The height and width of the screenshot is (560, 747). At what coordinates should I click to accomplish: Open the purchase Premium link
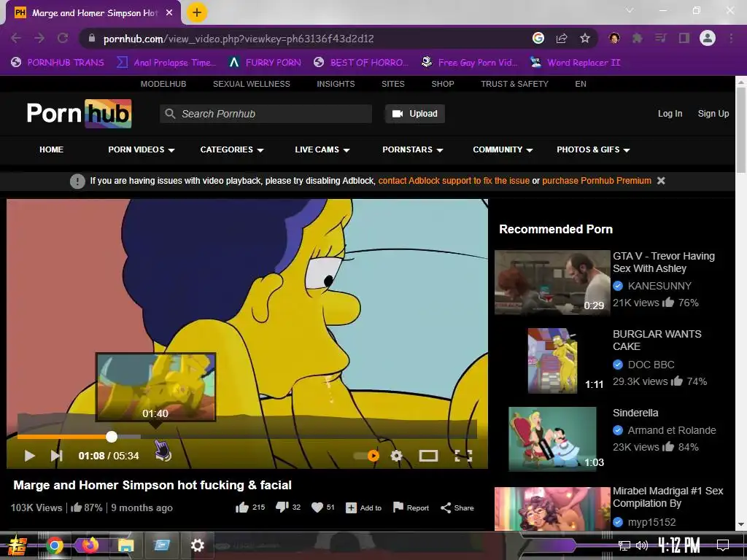coord(597,181)
